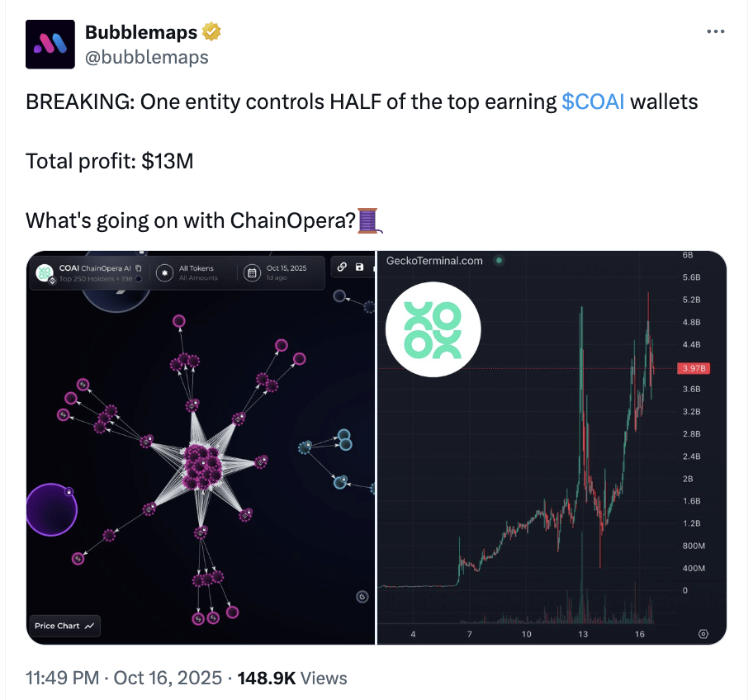
Task: Click the gold verified badge
Action: click(x=212, y=33)
